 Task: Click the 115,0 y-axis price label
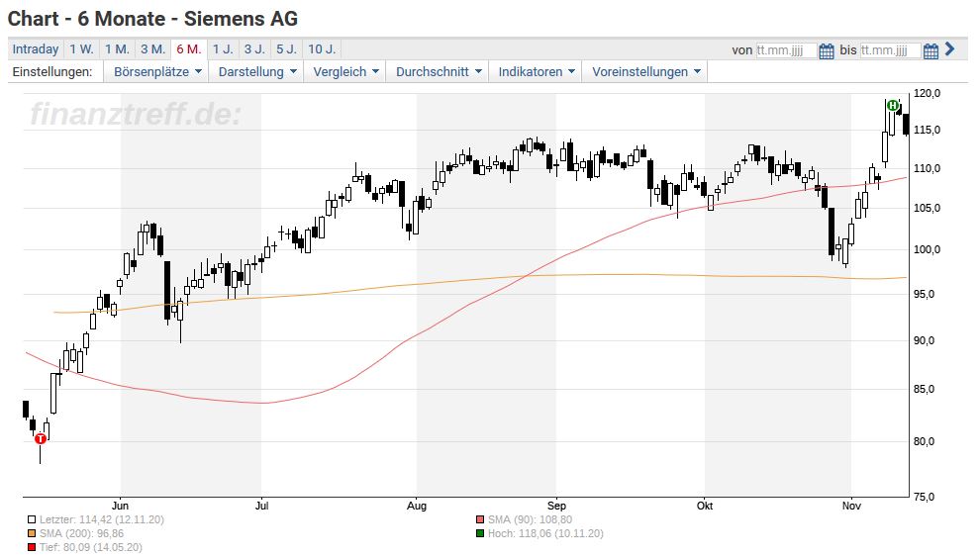pyautogui.click(x=927, y=130)
